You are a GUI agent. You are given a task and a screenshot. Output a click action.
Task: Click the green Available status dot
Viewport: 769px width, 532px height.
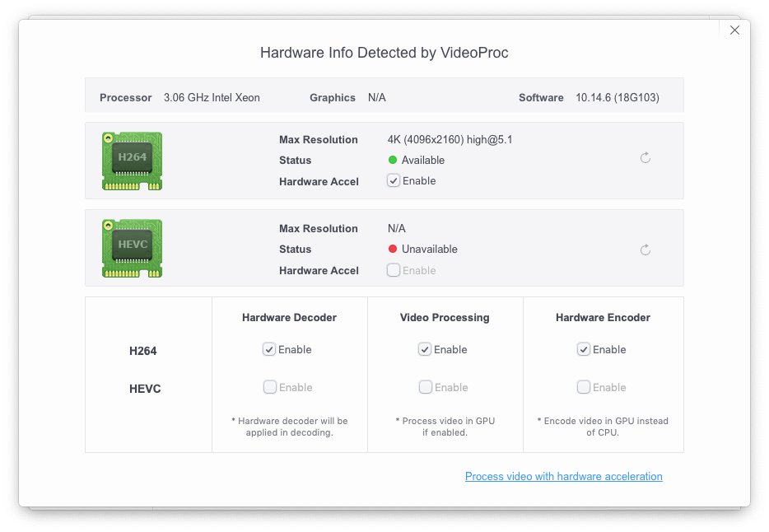pyautogui.click(x=393, y=160)
